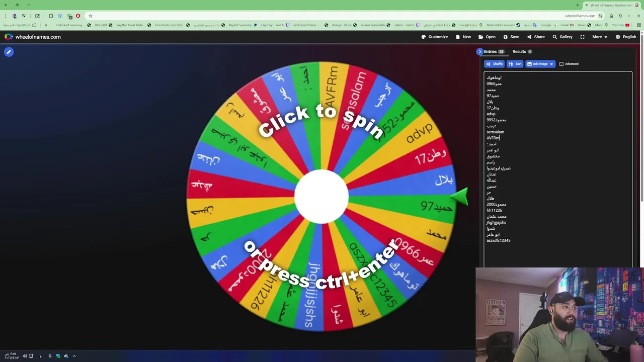644x362 pixels.
Task: Switch to the Results tab
Action: click(x=522, y=51)
